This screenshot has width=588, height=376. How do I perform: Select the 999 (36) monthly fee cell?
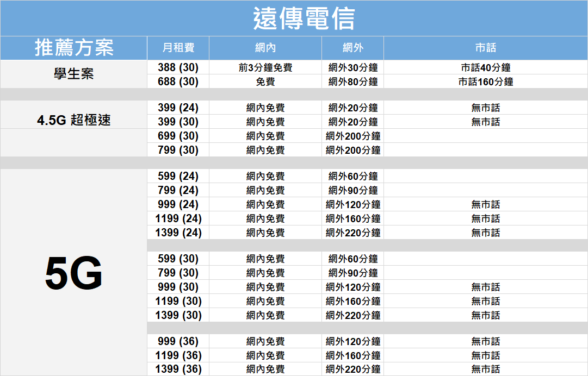178,341
